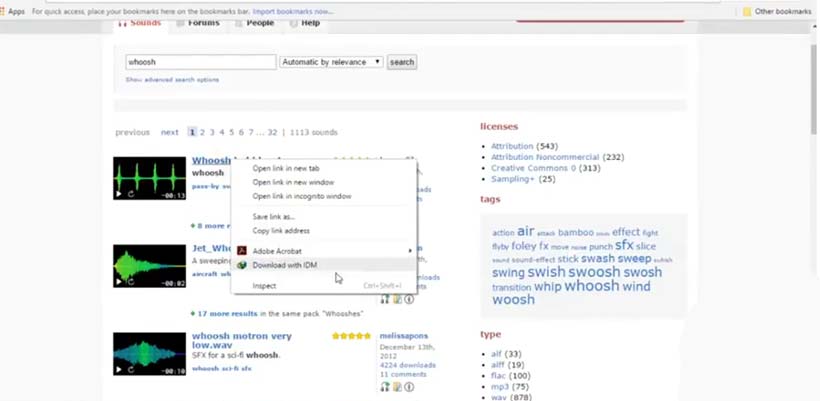The height and width of the screenshot is (401, 820).
Task: Open the Apps shortcut in bookmarks bar
Action: 13,11
